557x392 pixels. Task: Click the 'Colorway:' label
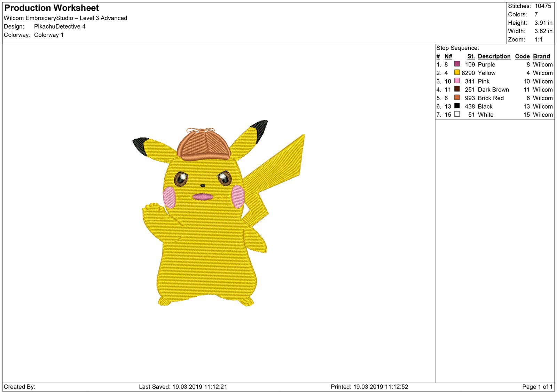pyautogui.click(x=17, y=35)
